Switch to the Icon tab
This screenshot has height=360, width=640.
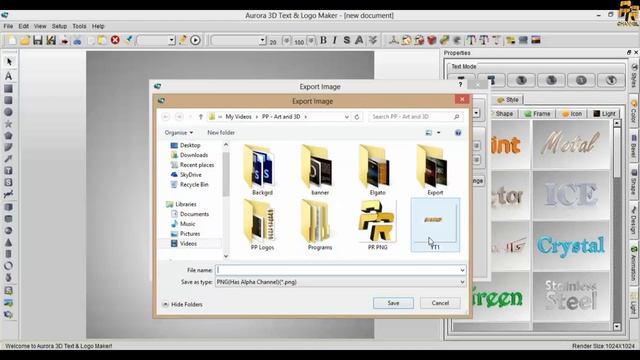[x=572, y=113]
